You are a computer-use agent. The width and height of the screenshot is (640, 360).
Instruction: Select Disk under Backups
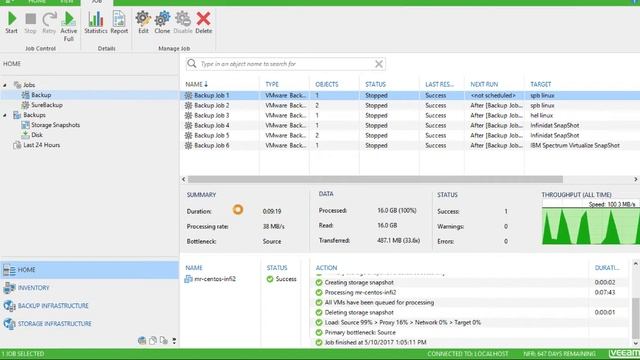[x=37, y=135]
